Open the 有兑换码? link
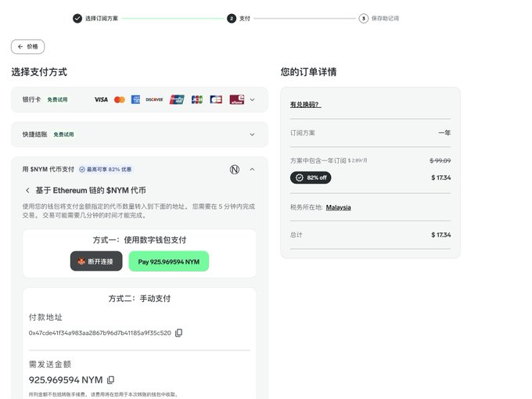The image size is (532, 399). click(305, 105)
